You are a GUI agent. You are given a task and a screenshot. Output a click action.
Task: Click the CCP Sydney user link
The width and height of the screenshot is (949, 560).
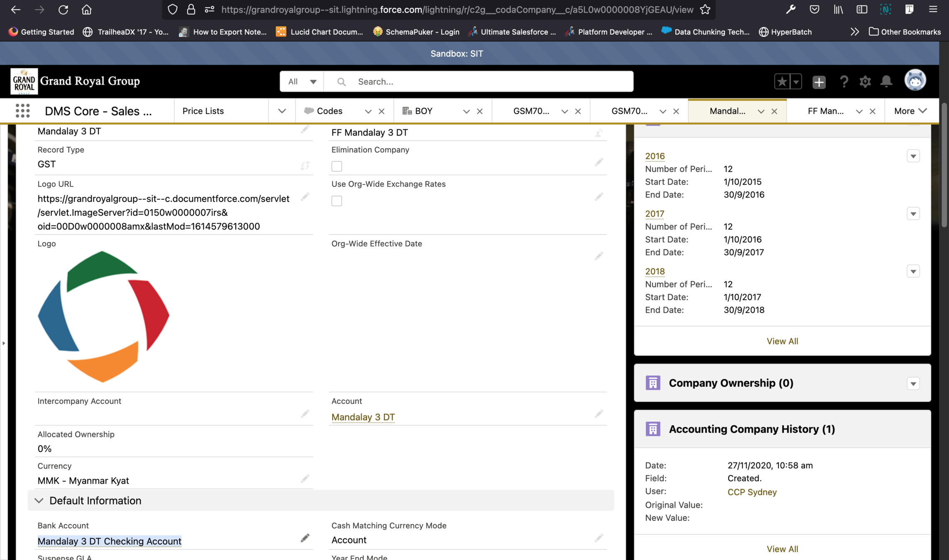click(x=752, y=492)
